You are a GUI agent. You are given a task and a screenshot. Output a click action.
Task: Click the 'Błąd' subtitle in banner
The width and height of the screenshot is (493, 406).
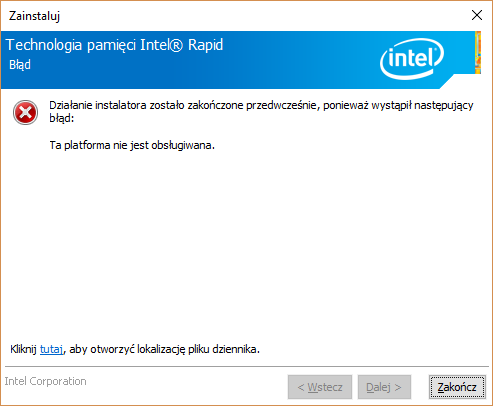pos(20,65)
